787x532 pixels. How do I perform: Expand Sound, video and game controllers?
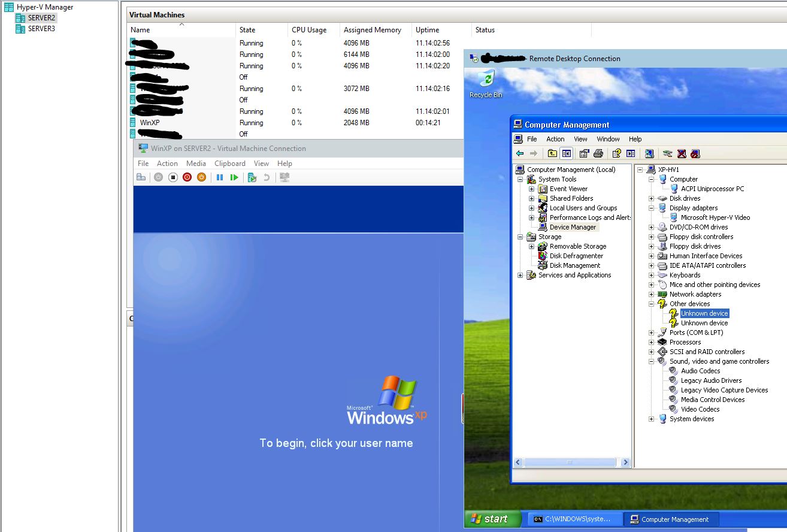point(651,361)
